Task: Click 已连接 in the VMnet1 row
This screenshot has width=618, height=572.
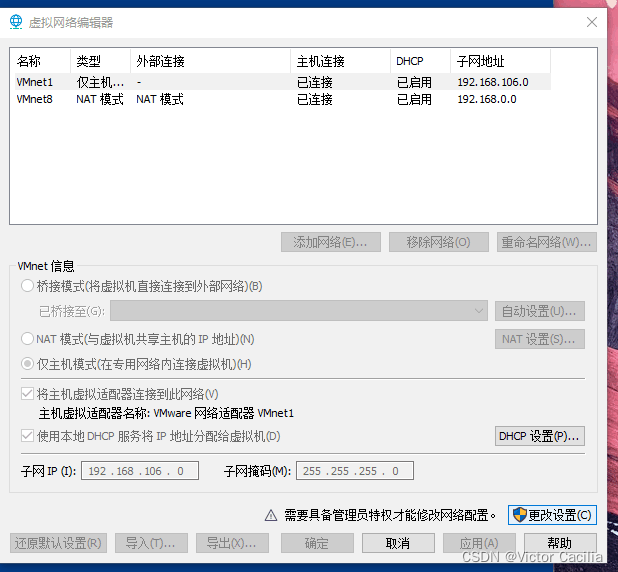Action: pyautogui.click(x=315, y=82)
